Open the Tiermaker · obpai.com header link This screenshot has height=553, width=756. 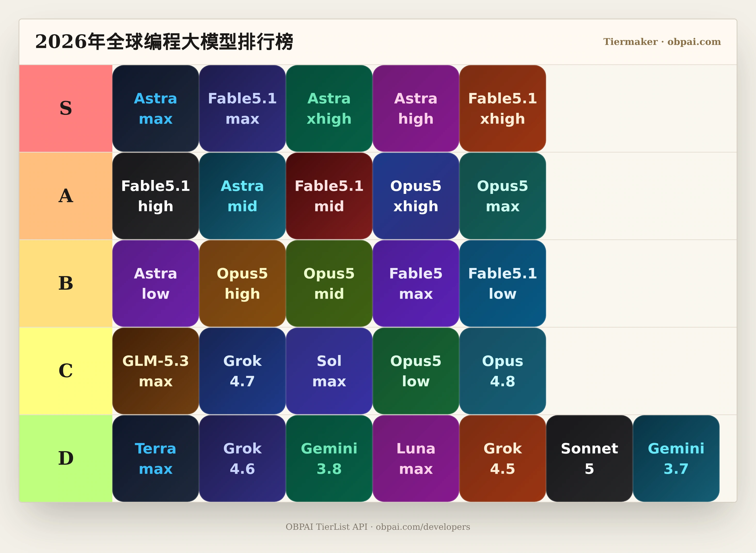click(x=662, y=42)
